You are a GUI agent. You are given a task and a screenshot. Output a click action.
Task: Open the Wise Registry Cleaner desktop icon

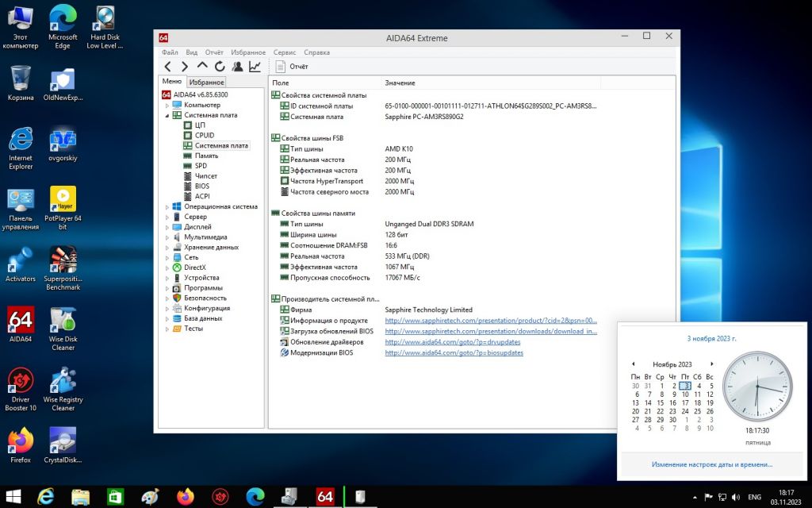(63, 389)
